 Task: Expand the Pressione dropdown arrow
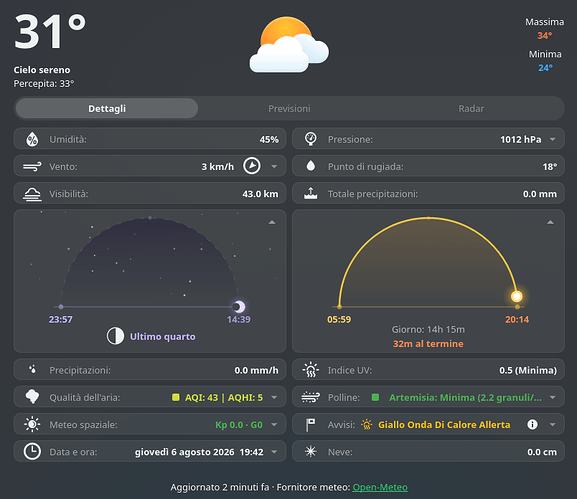(552, 139)
